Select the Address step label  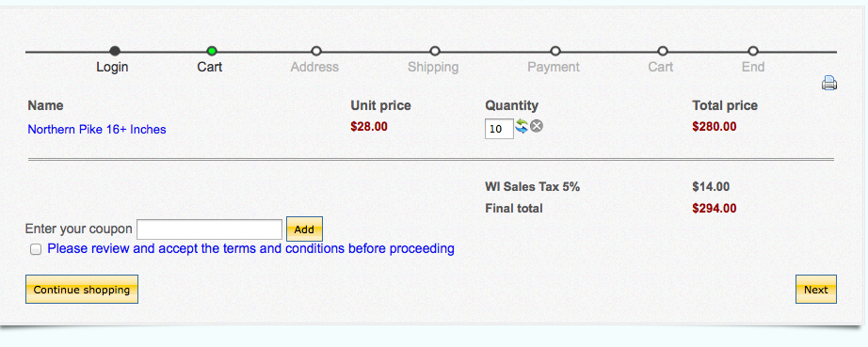[x=314, y=68]
